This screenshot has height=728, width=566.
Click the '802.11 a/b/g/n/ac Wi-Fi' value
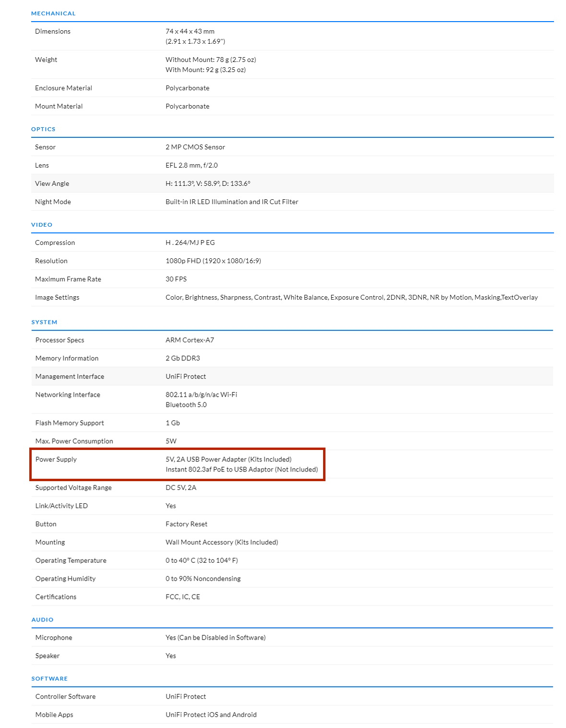click(x=201, y=395)
